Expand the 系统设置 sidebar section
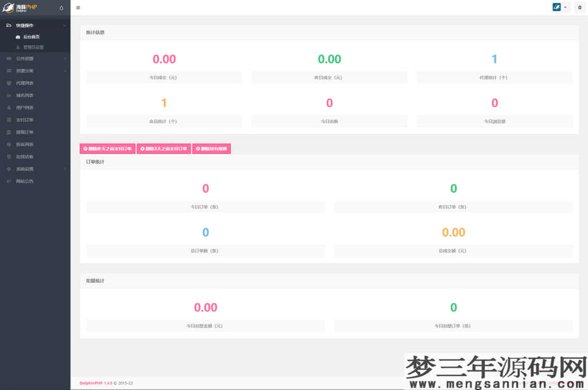The width and height of the screenshot is (588, 390). (35, 168)
